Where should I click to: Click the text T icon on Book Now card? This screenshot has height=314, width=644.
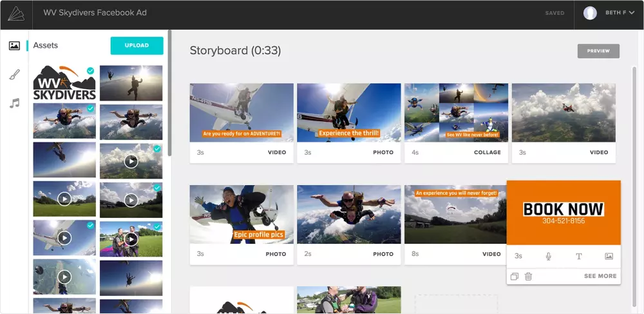pyautogui.click(x=579, y=256)
